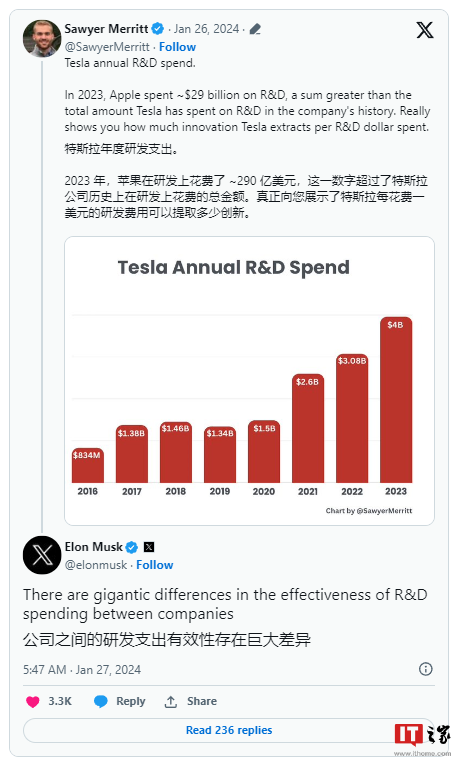Open the Elon Musk display name

pos(93,547)
